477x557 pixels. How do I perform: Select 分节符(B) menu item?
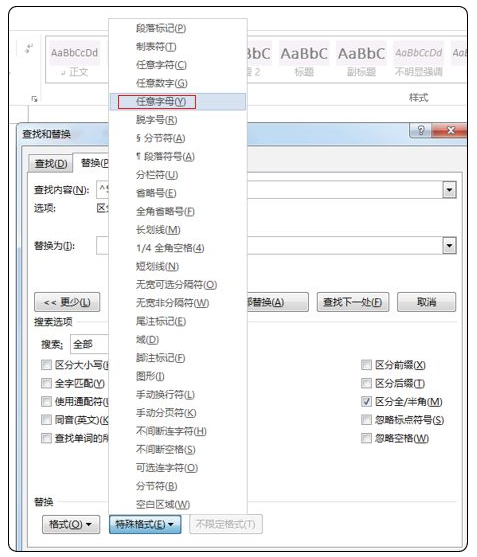(x=178, y=486)
